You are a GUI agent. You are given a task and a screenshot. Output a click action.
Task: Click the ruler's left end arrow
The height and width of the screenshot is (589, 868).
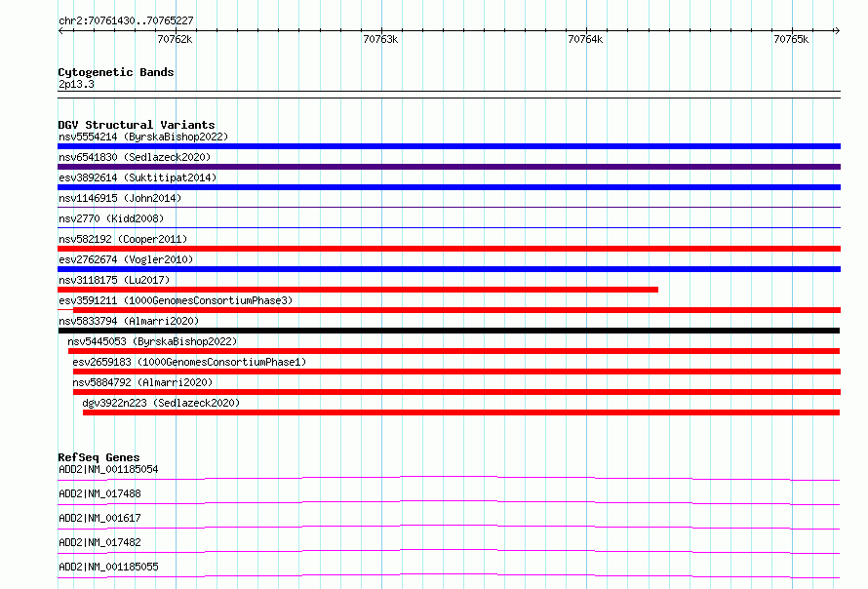[60, 30]
